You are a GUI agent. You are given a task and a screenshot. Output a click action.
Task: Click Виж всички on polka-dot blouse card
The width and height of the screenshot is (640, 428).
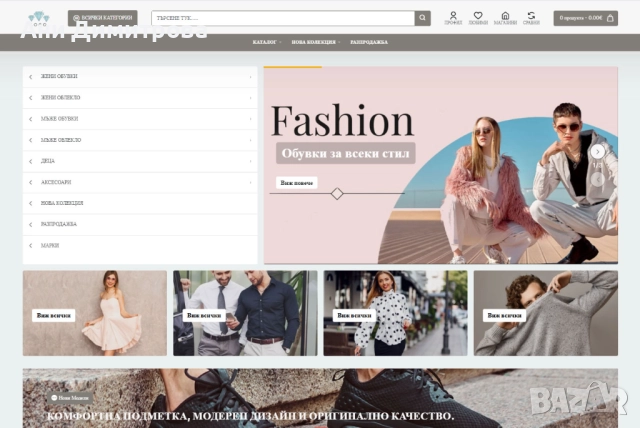coord(354,315)
